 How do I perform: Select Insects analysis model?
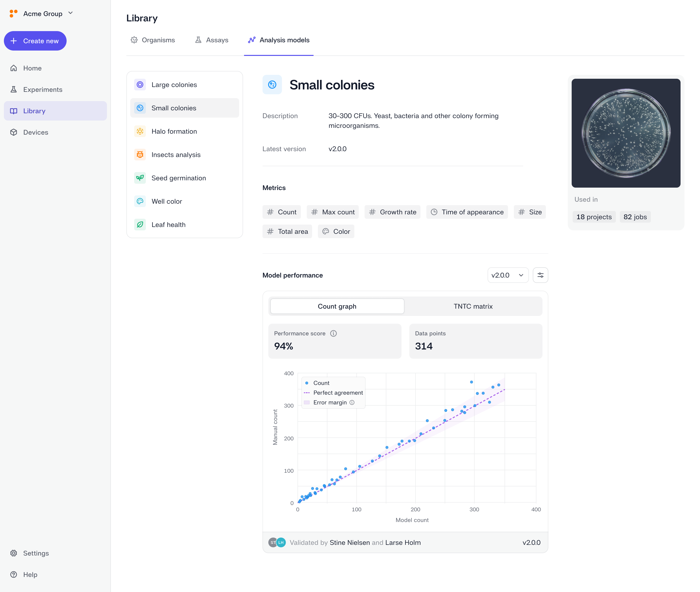point(184,155)
